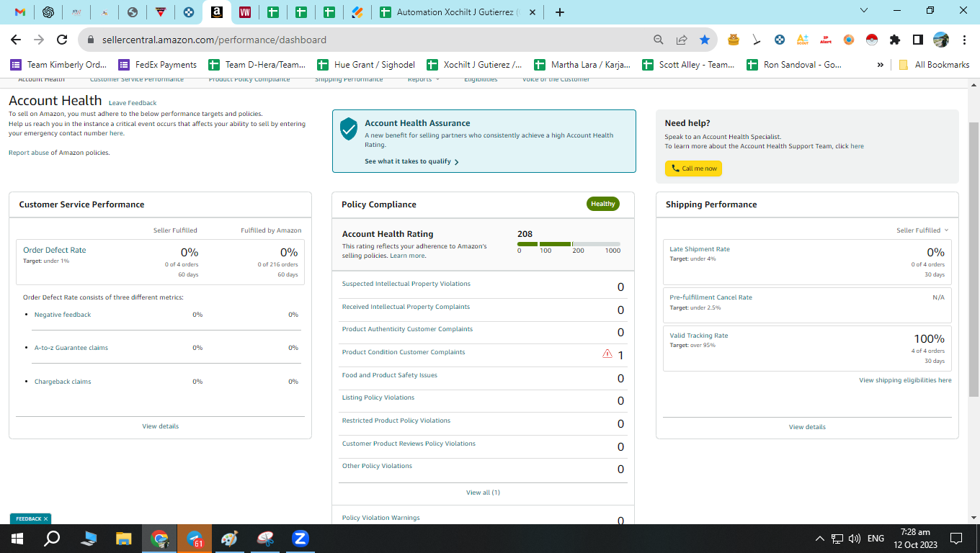This screenshot has width=980, height=553.
Task: Open Product Authenticity Customer Complaints
Action: (x=407, y=329)
